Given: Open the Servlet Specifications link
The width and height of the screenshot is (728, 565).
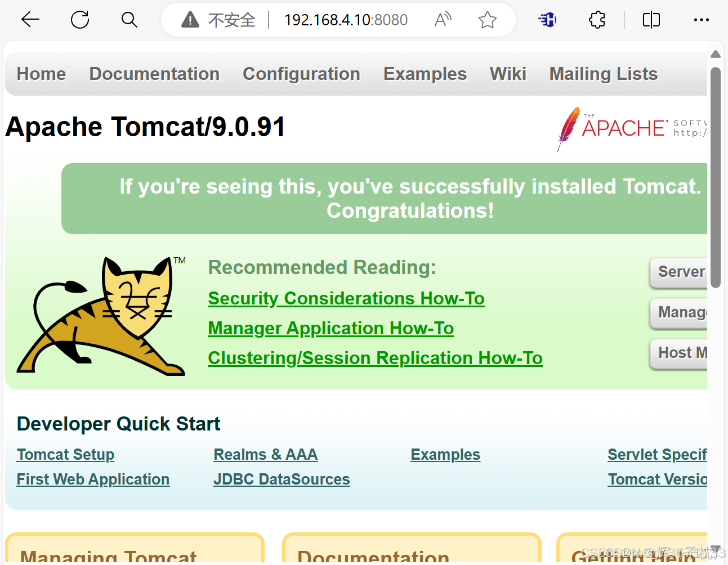Looking at the screenshot, I should click(658, 455).
